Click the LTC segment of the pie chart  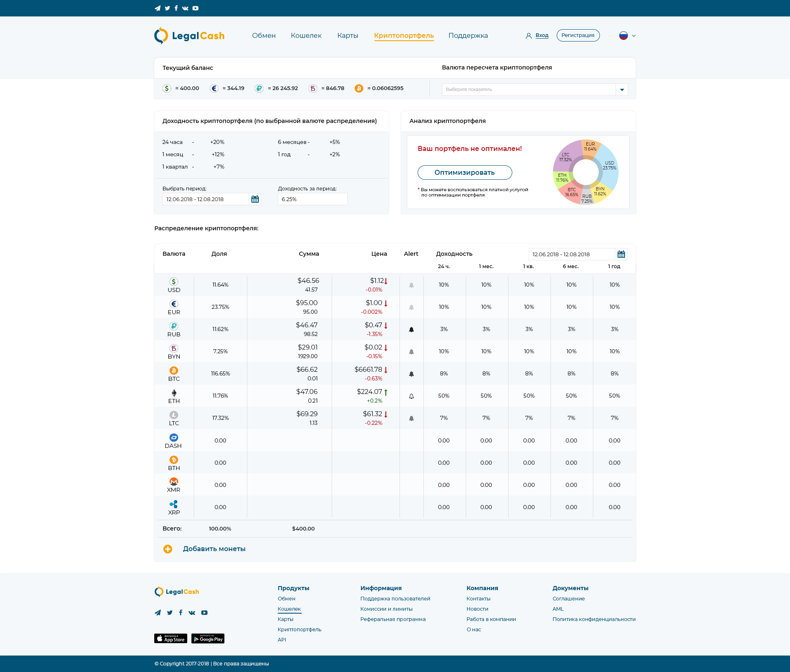pyautogui.click(x=568, y=154)
